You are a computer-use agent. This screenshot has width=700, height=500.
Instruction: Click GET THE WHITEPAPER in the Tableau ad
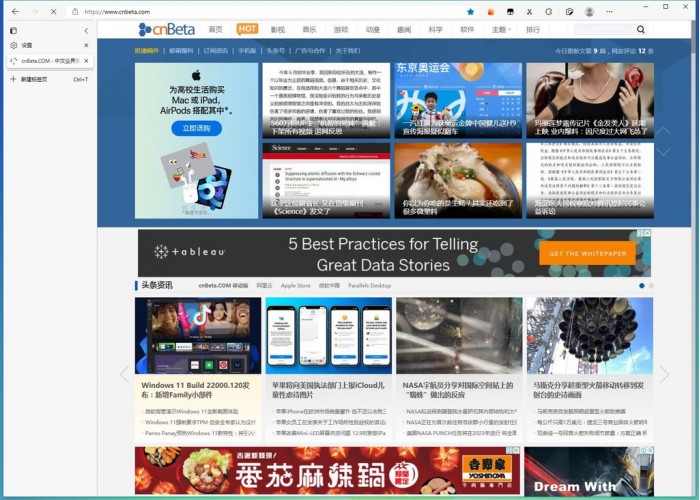[588, 253]
